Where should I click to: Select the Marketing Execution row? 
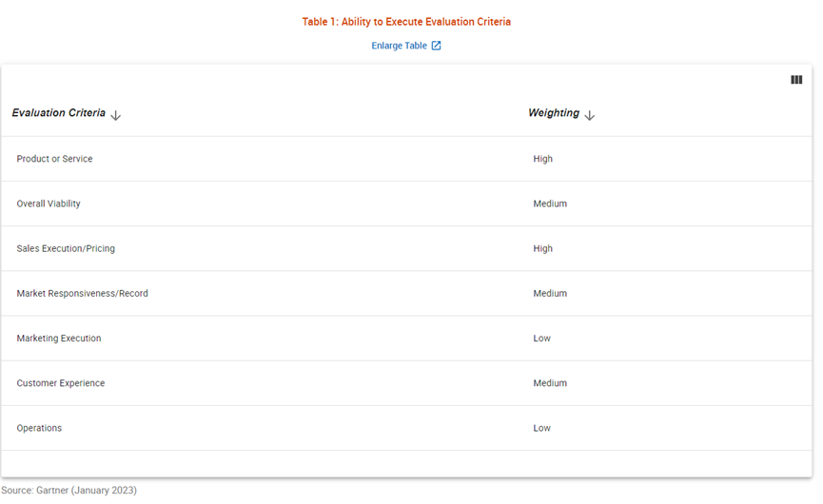(406, 339)
